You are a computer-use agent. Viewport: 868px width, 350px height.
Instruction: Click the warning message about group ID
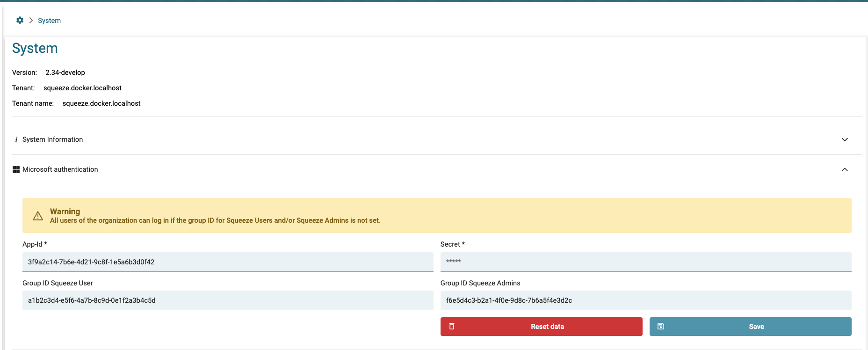[x=215, y=220]
